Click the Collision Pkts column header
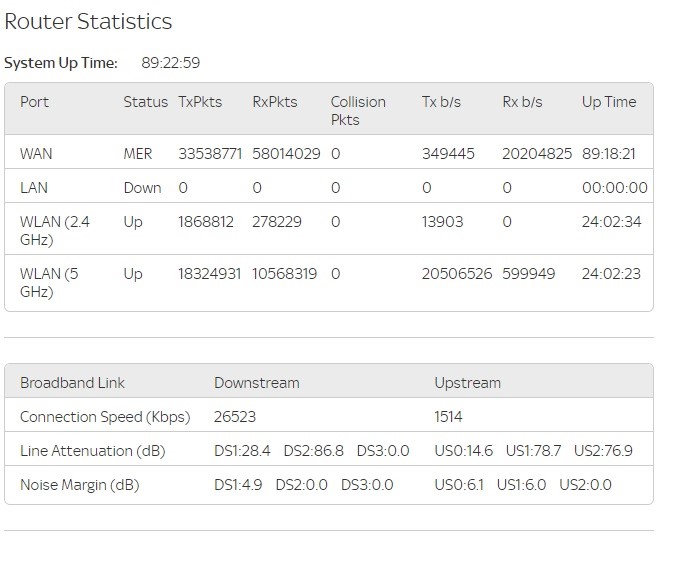 tap(358, 110)
